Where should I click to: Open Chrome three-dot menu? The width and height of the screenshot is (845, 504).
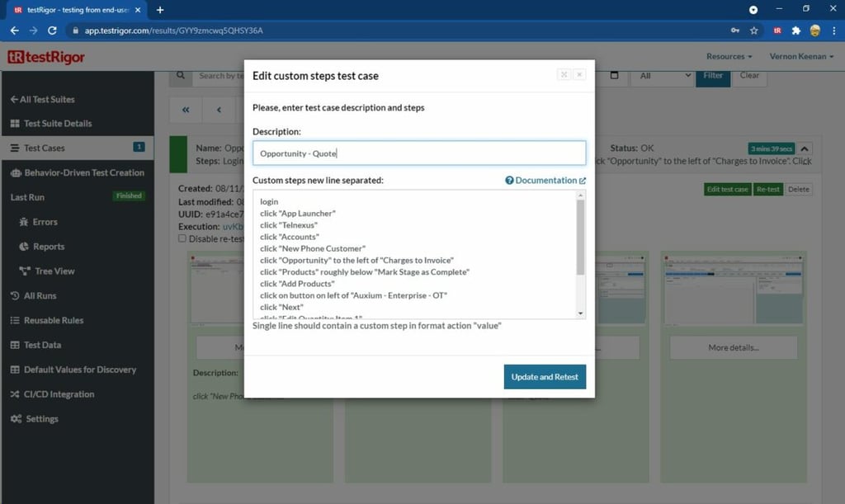833,31
